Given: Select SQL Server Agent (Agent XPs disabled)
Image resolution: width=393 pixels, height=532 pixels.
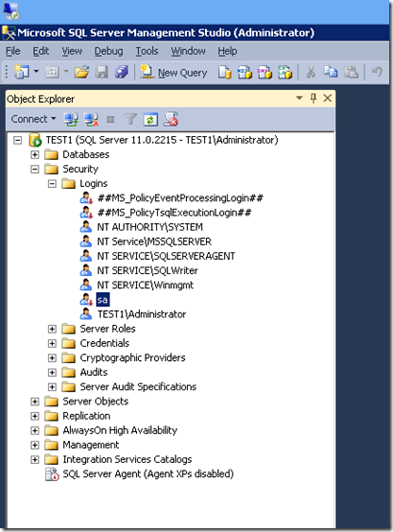Looking at the screenshot, I should click(x=148, y=474).
